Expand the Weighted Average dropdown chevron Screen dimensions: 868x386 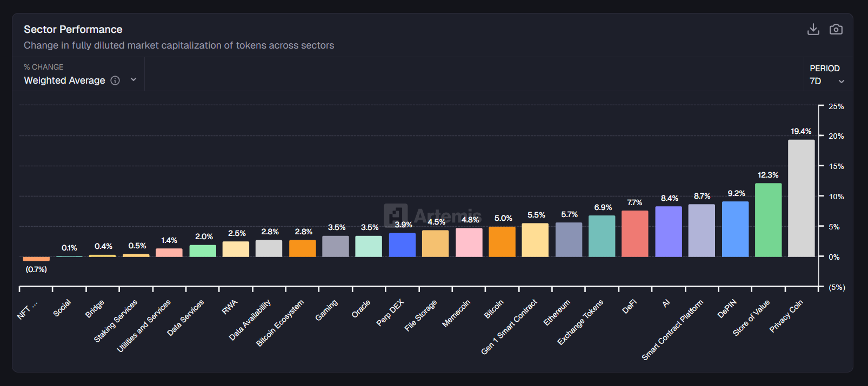133,80
